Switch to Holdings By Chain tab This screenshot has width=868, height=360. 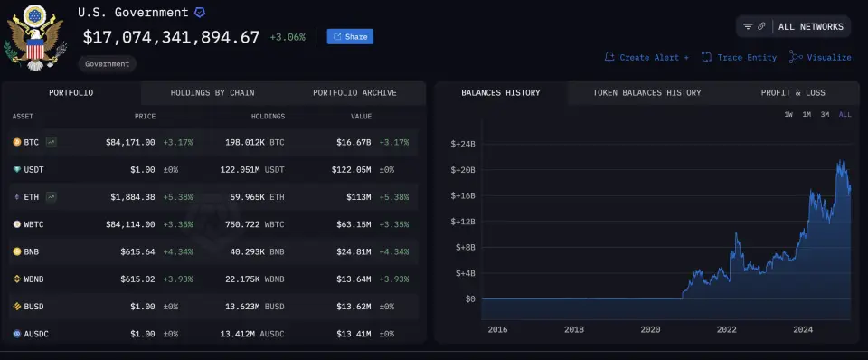[x=212, y=92]
